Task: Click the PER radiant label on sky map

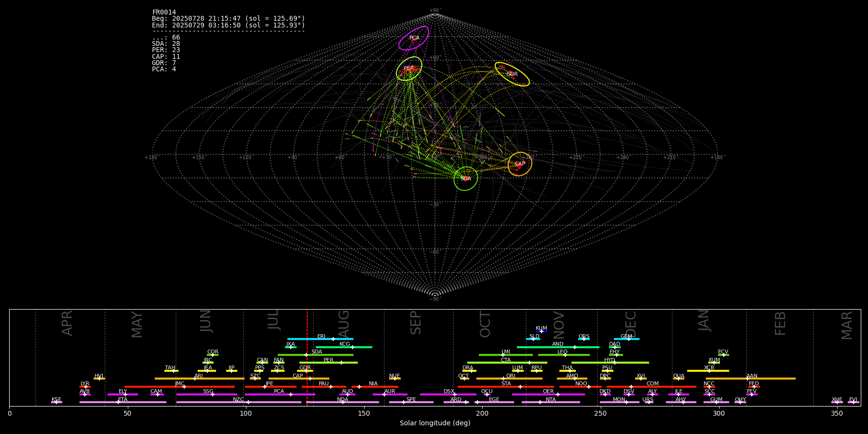Action: (x=409, y=68)
